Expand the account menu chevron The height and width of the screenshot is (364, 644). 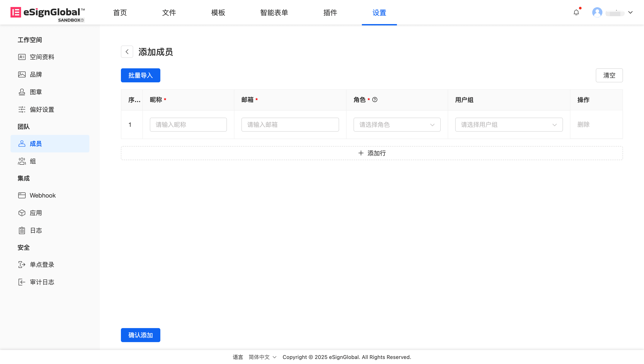(x=630, y=12)
